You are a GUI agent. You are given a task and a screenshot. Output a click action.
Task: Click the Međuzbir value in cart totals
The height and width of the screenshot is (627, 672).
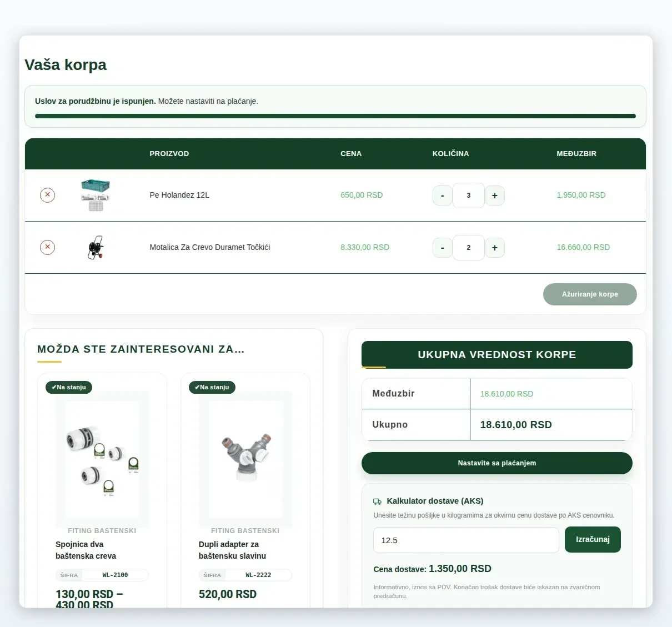click(506, 394)
